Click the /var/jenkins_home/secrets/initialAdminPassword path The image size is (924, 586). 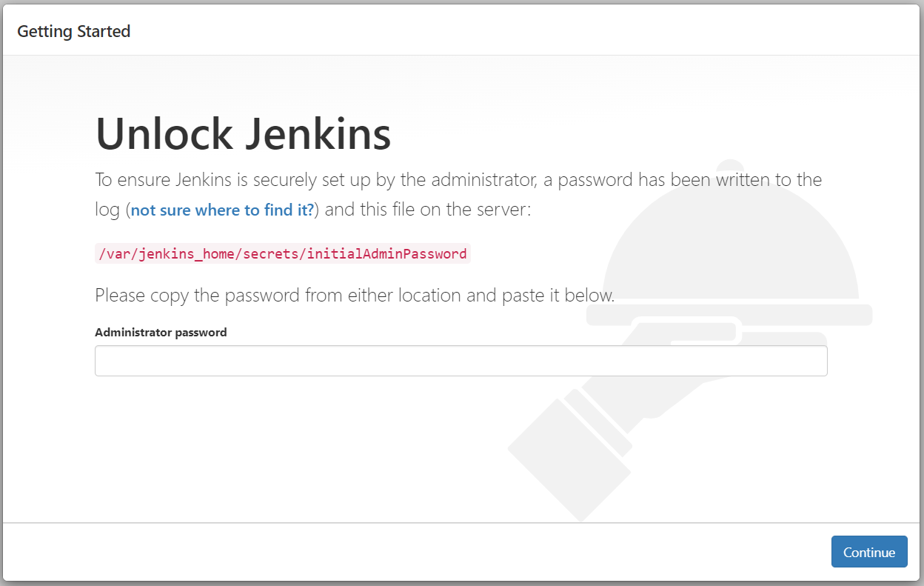pos(283,253)
